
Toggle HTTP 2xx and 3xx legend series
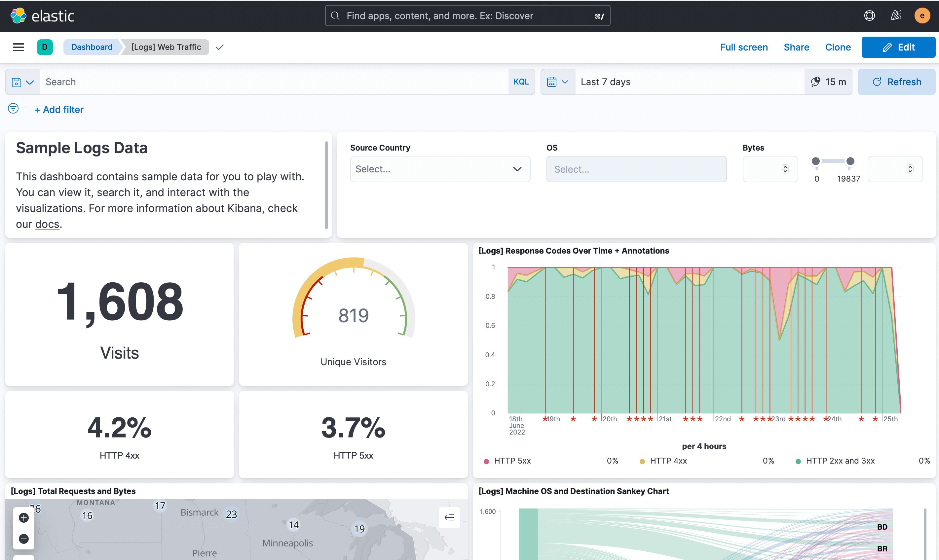pos(840,461)
